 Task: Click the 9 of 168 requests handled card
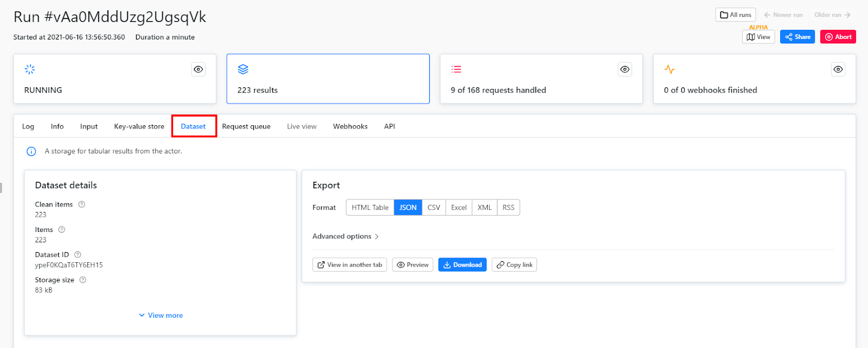coord(541,79)
